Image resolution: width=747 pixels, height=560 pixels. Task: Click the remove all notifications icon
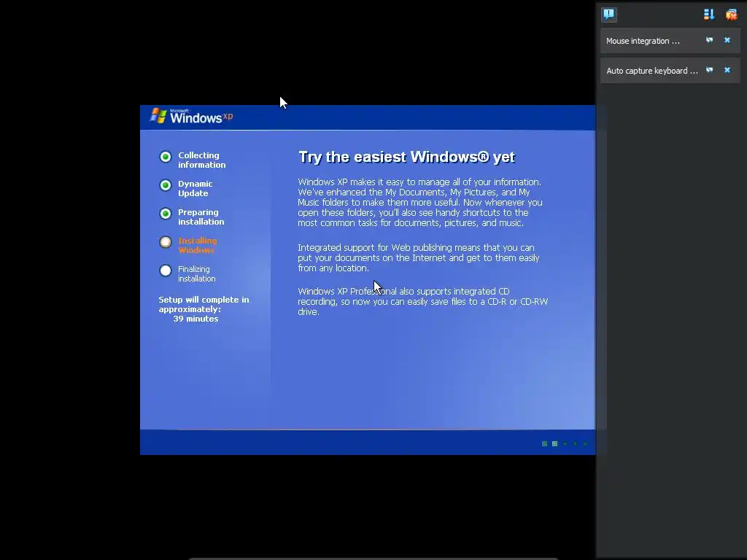pos(731,15)
